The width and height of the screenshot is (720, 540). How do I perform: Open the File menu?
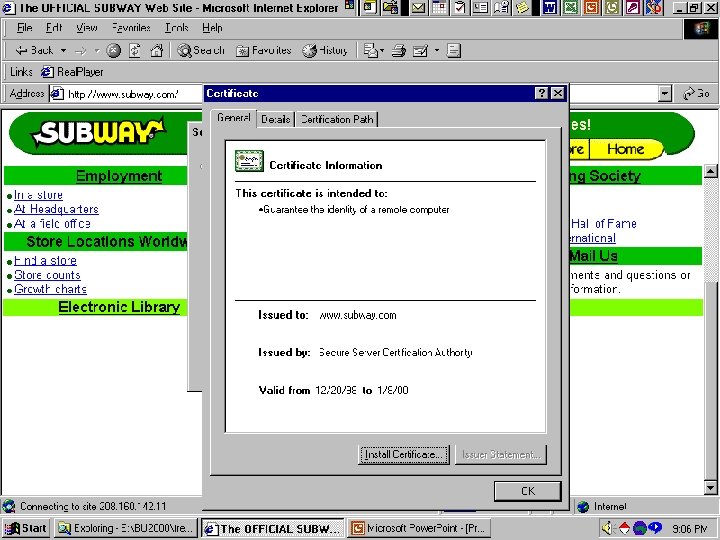click(24, 28)
